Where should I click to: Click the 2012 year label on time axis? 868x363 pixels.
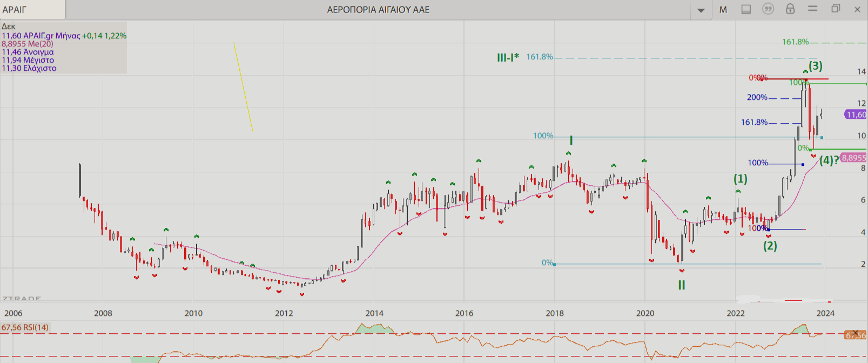point(284,313)
